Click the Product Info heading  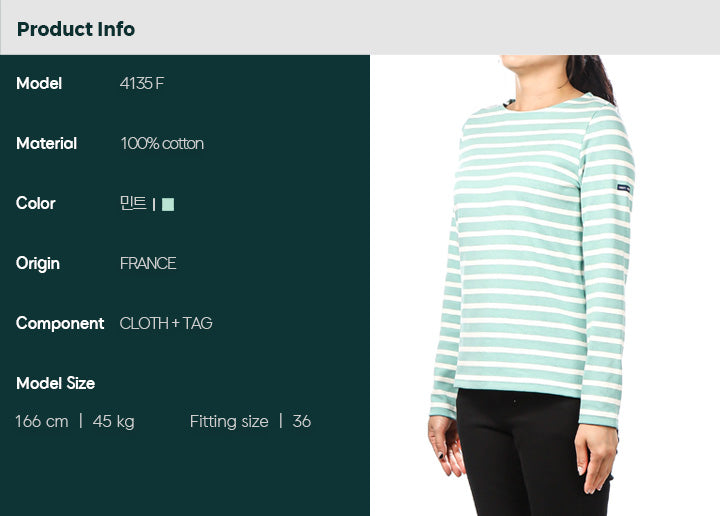[x=76, y=29]
